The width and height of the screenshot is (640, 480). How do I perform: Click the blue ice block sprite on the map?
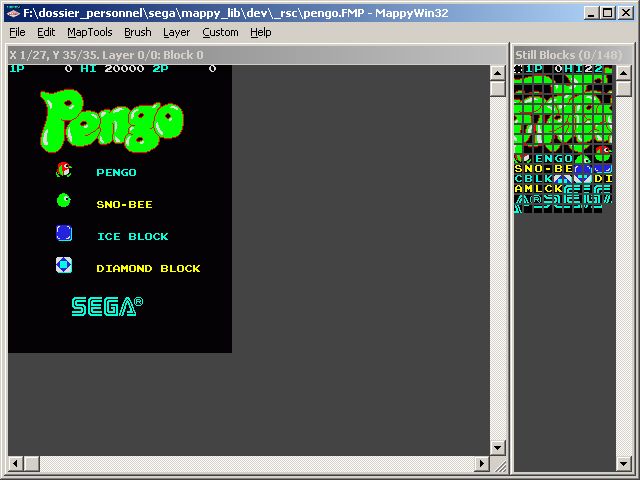pyautogui.click(x=64, y=233)
